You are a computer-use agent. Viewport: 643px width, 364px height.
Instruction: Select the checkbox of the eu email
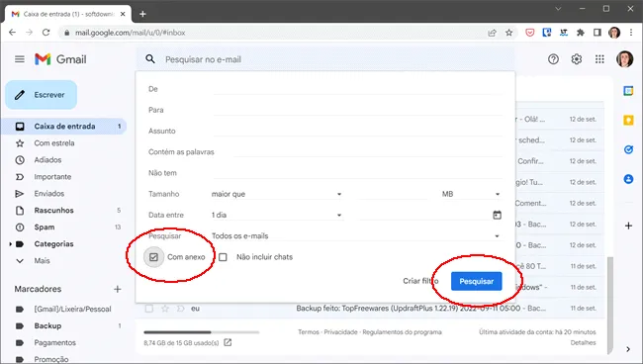pos(149,309)
